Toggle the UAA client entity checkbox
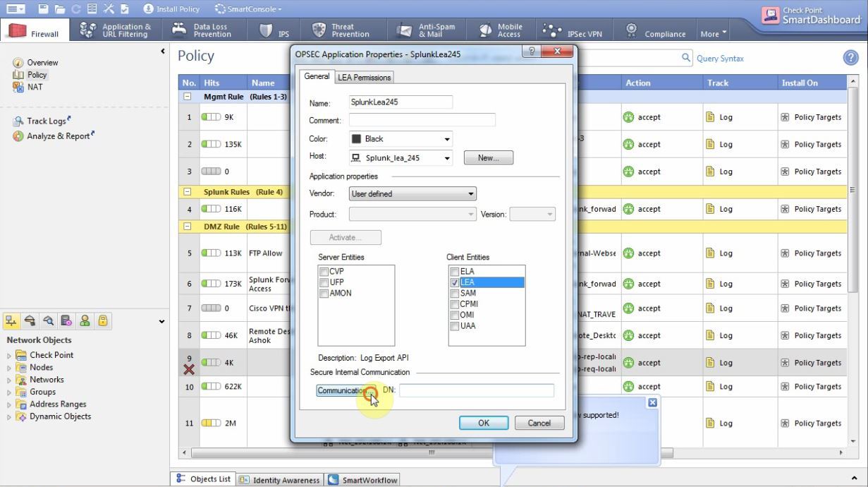Viewport: 868px width, 487px height. coord(454,325)
